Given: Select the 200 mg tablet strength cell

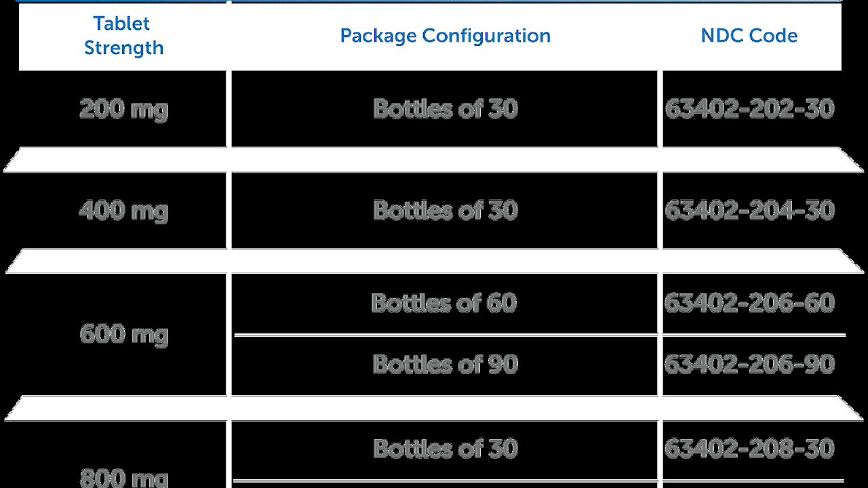Looking at the screenshot, I should coord(123,109).
